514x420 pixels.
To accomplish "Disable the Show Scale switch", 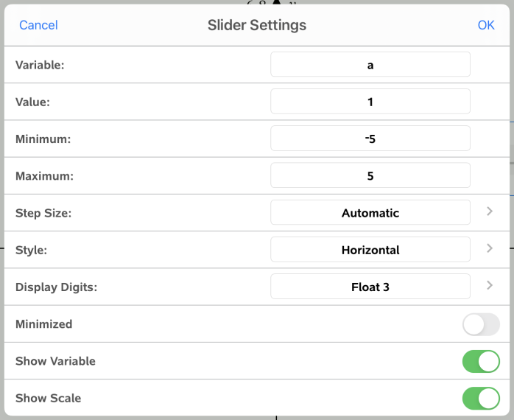I will point(481,398).
